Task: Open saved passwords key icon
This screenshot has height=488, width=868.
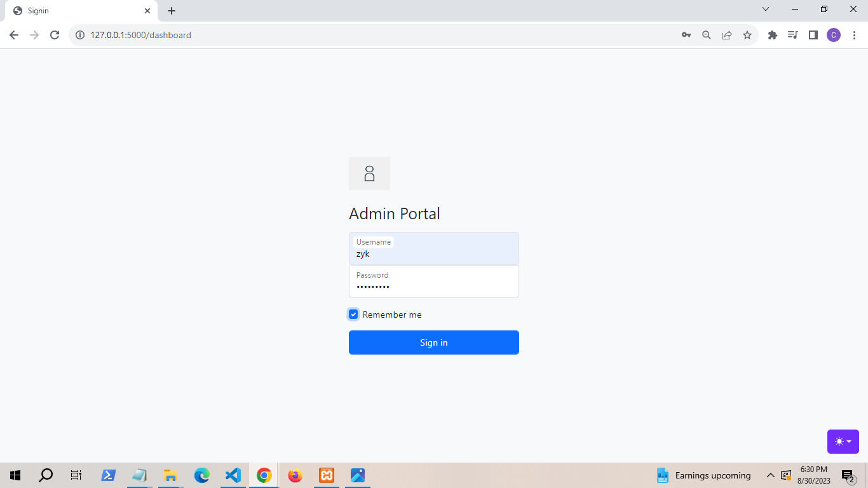Action: 686,35
